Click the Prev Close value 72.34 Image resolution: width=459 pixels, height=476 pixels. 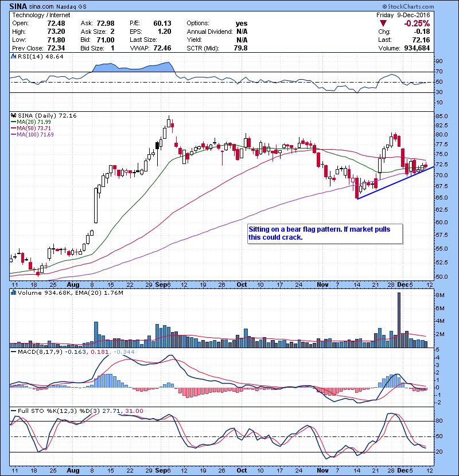point(56,48)
